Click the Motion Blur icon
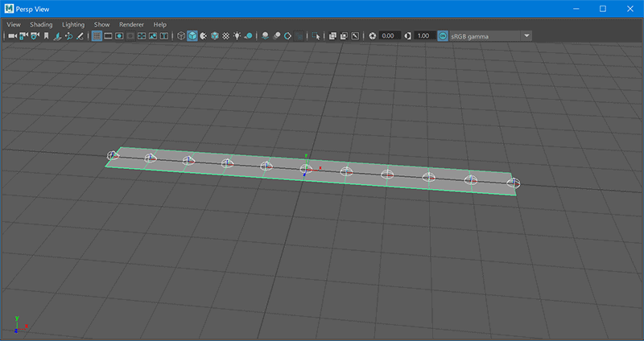 (x=277, y=36)
